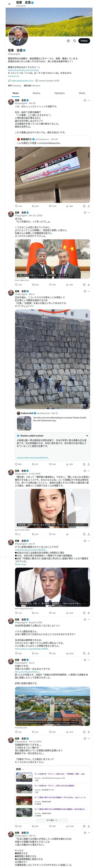Open the Highlights tab
98x868 pixels.
[60, 93]
